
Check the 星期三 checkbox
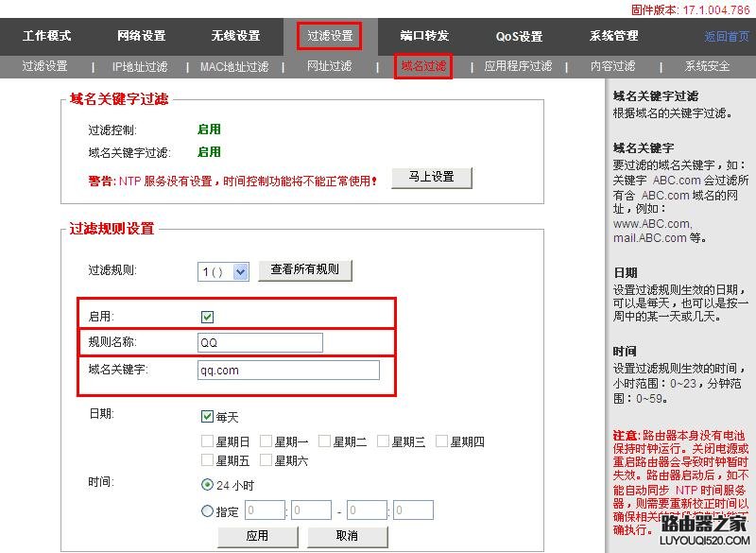tap(384, 441)
